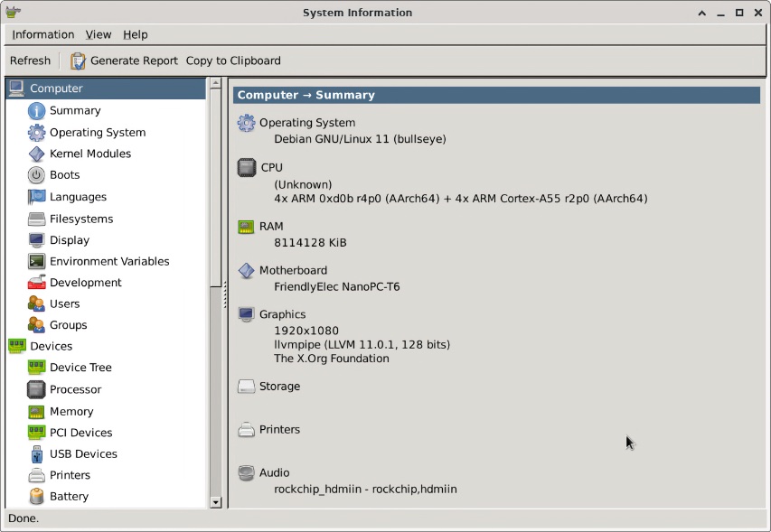Click the '(Unknown)' CPU text
771x532 pixels.
click(x=303, y=184)
